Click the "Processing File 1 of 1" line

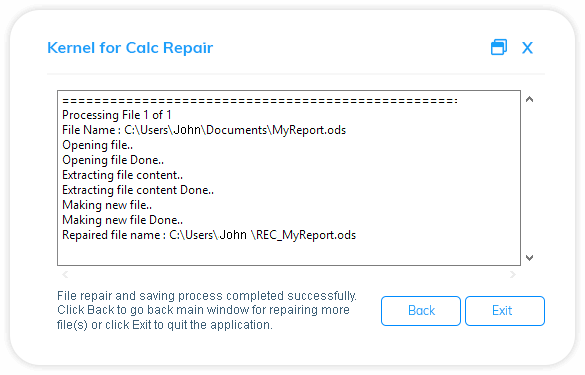tap(117, 115)
